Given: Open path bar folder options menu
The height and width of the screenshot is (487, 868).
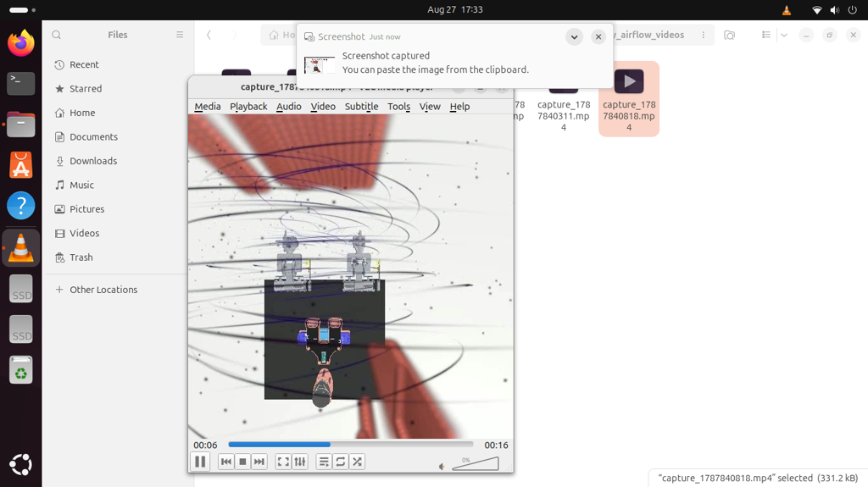Looking at the screenshot, I should 703,35.
